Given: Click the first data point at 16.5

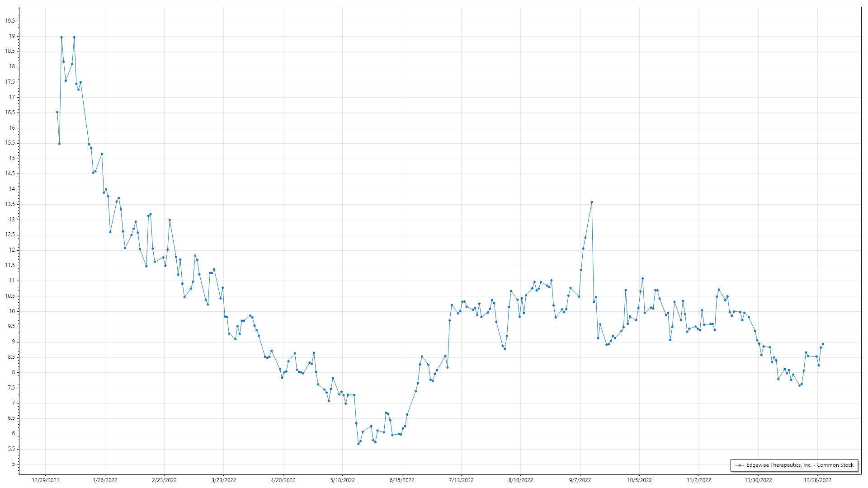Looking at the screenshot, I should click(57, 112).
